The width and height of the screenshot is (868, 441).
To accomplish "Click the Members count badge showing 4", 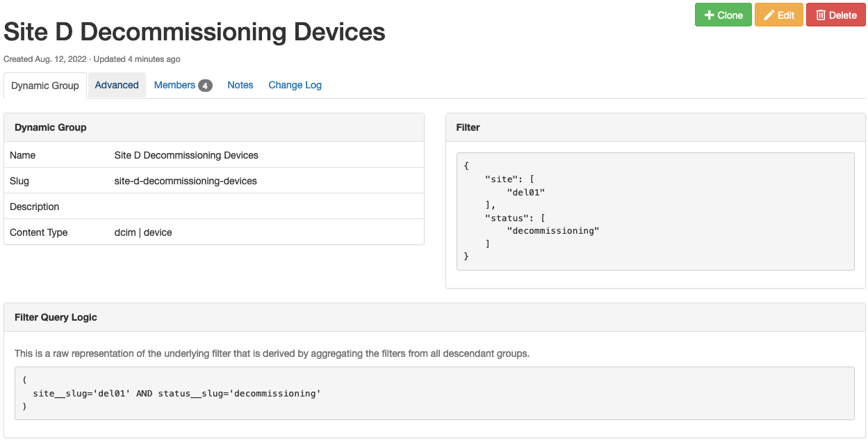I will coord(205,86).
